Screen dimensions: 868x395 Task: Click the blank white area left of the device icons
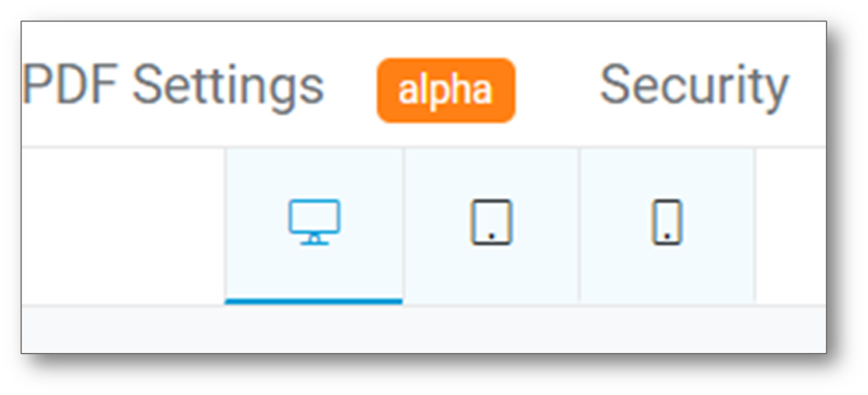point(123,226)
